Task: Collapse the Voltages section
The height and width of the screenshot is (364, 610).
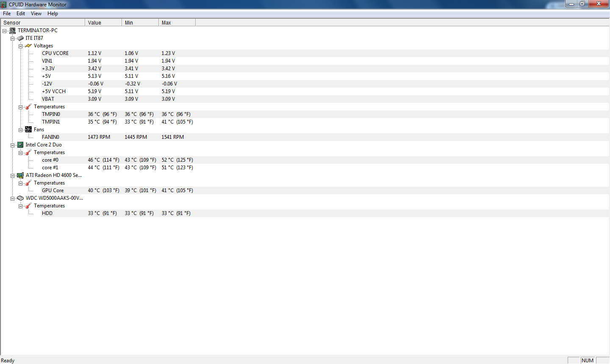Action: [x=20, y=46]
